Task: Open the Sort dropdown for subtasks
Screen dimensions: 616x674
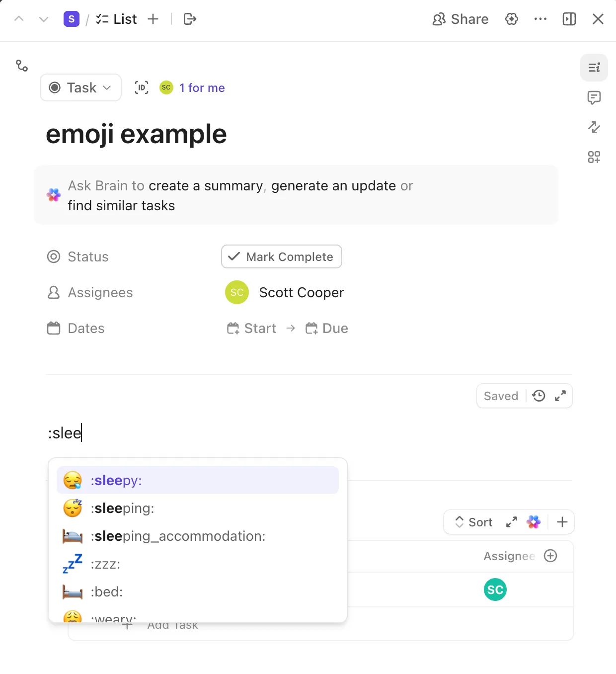Action: pyautogui.click(x=473, y=522)
